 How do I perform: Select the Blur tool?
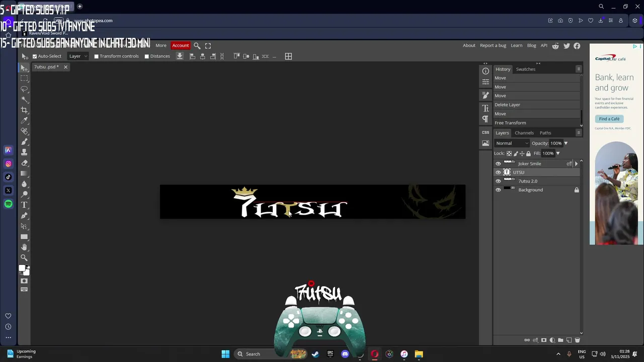point(24,184)
